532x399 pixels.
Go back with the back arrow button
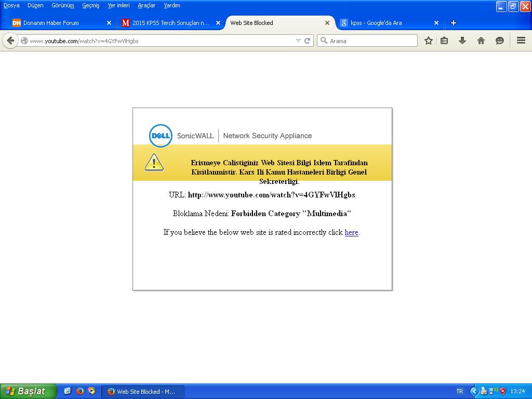(10, 41)
